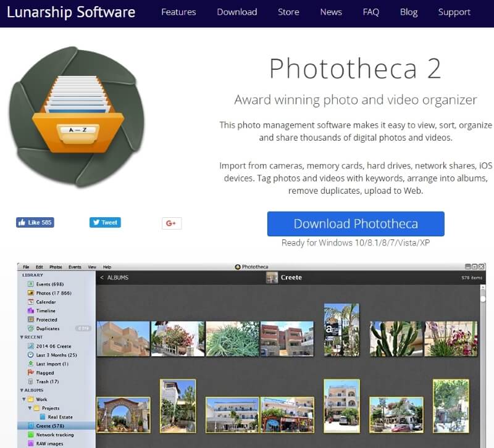Click the Real Estate album icon
Image resolution: width=494 pixels, height=448 pixels.
click(x=43, y=417)
